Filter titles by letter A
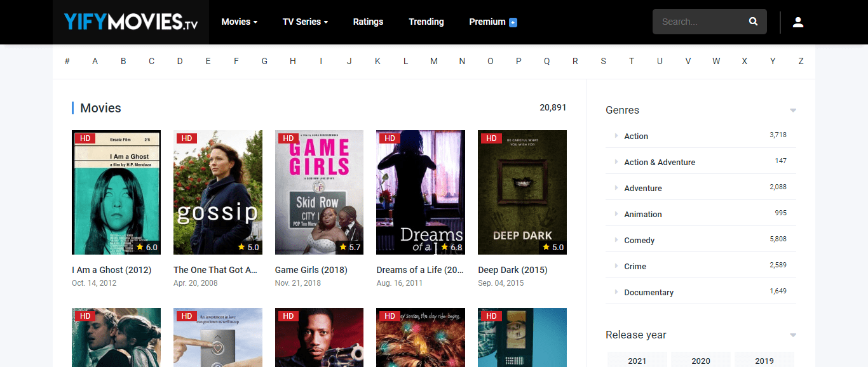The height and width of the screenshot is (367, 868). pyautogui.click(x=95, y=61)
